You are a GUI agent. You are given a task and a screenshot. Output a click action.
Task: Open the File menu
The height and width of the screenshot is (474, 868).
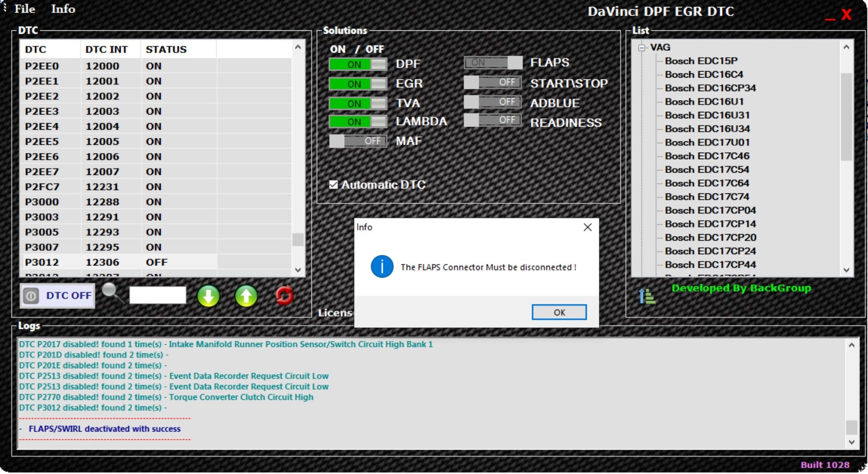[25, 9]
